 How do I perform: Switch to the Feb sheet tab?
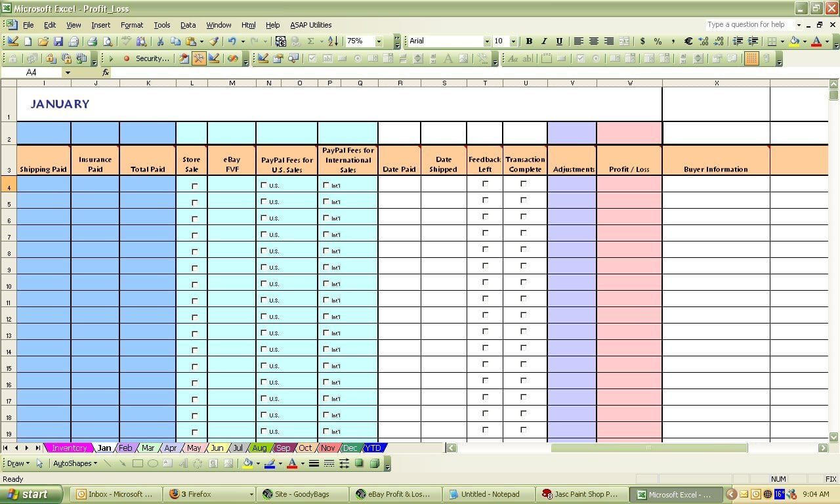coord(125,448)
